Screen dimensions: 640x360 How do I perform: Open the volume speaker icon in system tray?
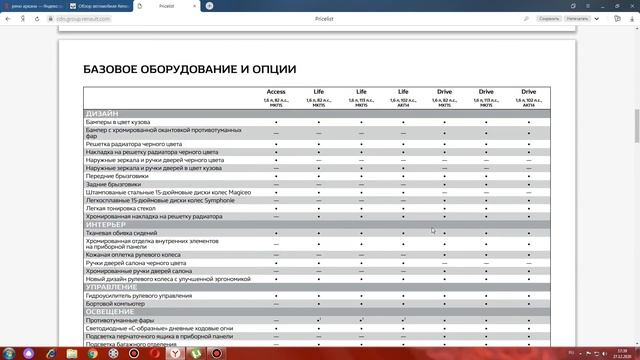click(x=604, y=353)
